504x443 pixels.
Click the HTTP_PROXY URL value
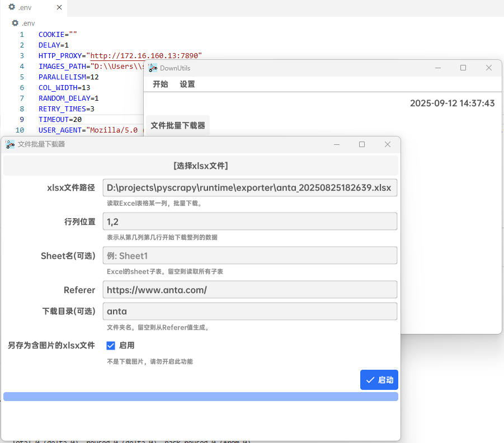coord(146,55)
